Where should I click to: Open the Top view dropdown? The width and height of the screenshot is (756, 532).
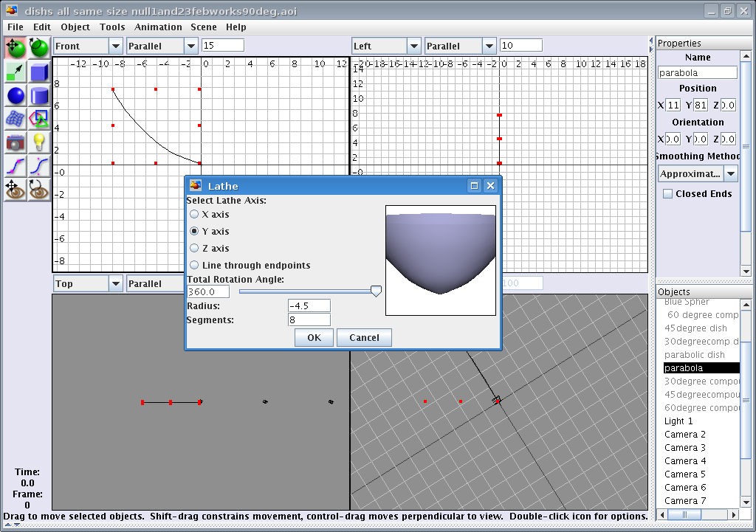click(x=116, y=284)
